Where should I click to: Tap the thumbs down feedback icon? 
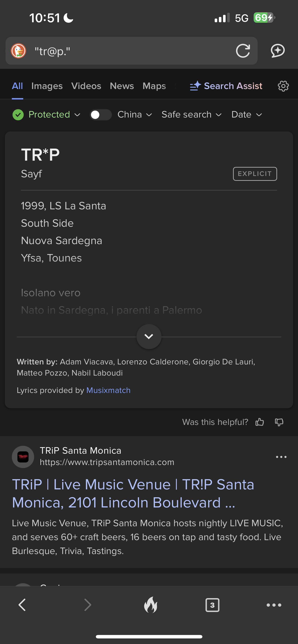point(279,422)
